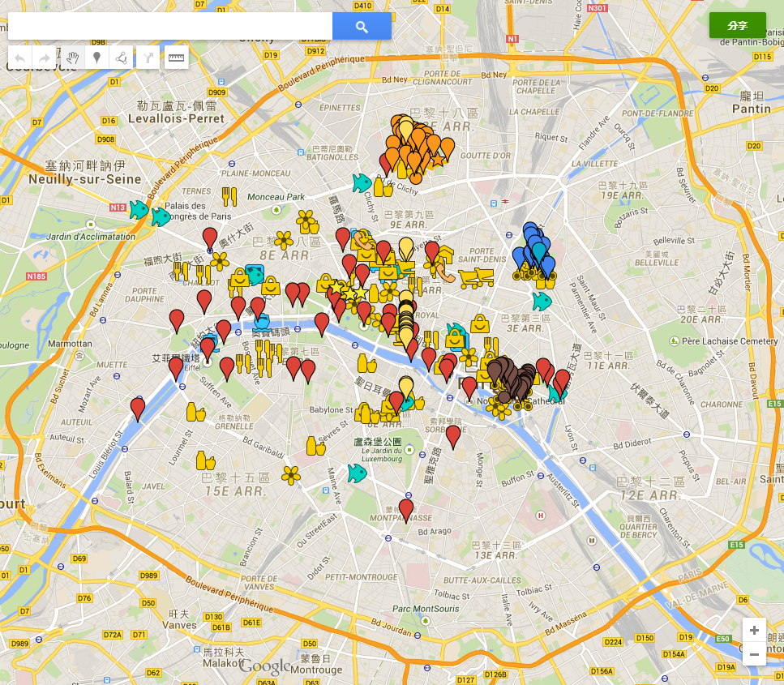Screen dimensions: 784x685
Task: Click the flower marker below Monceau Park
Action: (284, 240)
